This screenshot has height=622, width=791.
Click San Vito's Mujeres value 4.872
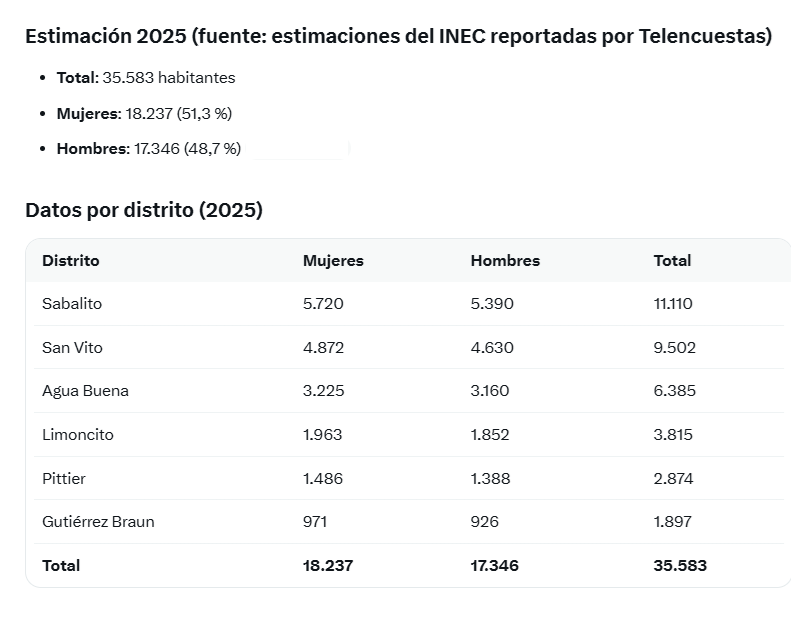[323, 348]
